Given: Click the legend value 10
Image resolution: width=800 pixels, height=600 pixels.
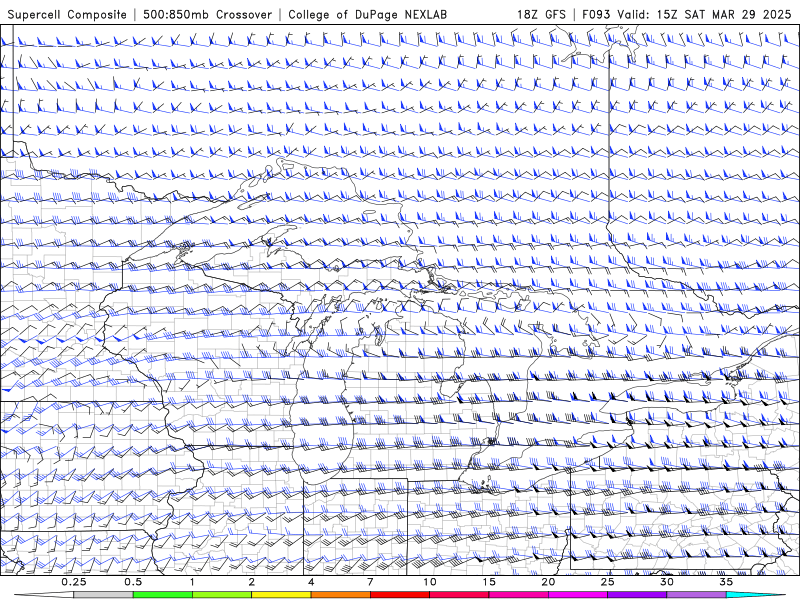Looking at the screenshot, I should pos(430,582).
